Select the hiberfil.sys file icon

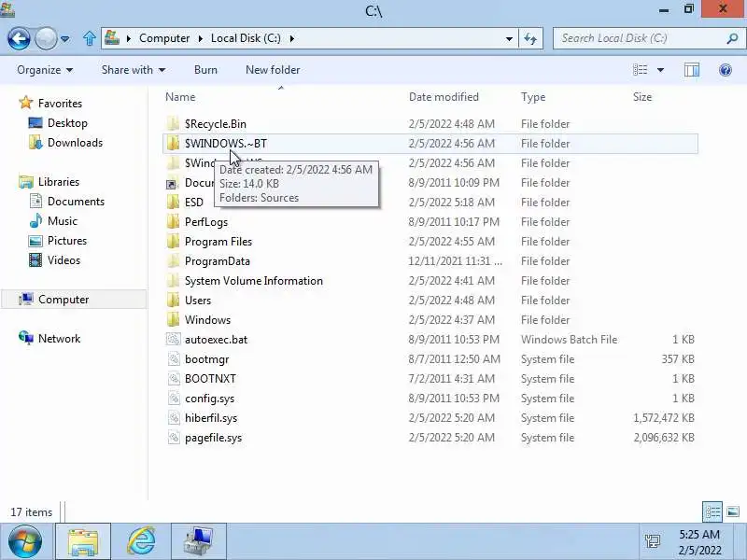click(174, 418)
